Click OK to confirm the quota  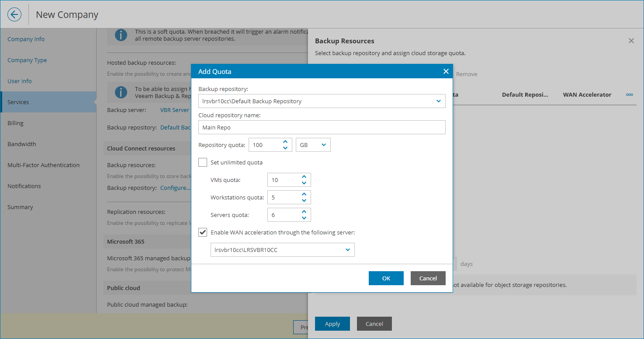[x=386, y=278]
